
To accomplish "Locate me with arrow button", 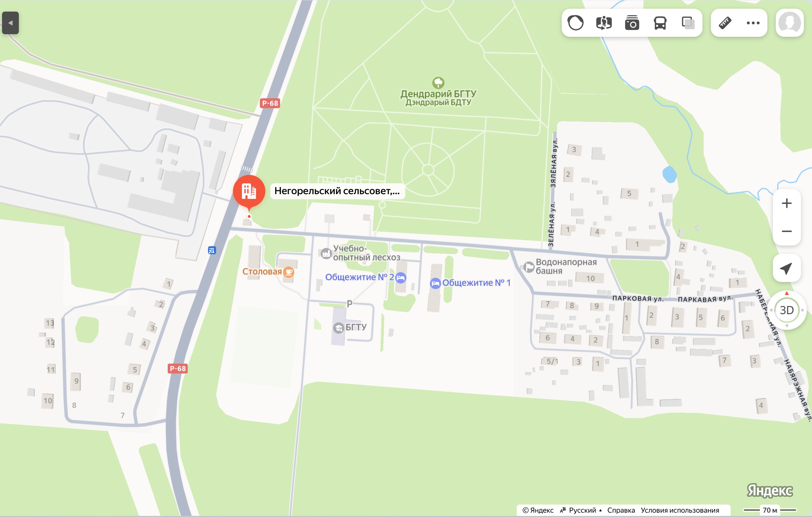I will point(787,268).
